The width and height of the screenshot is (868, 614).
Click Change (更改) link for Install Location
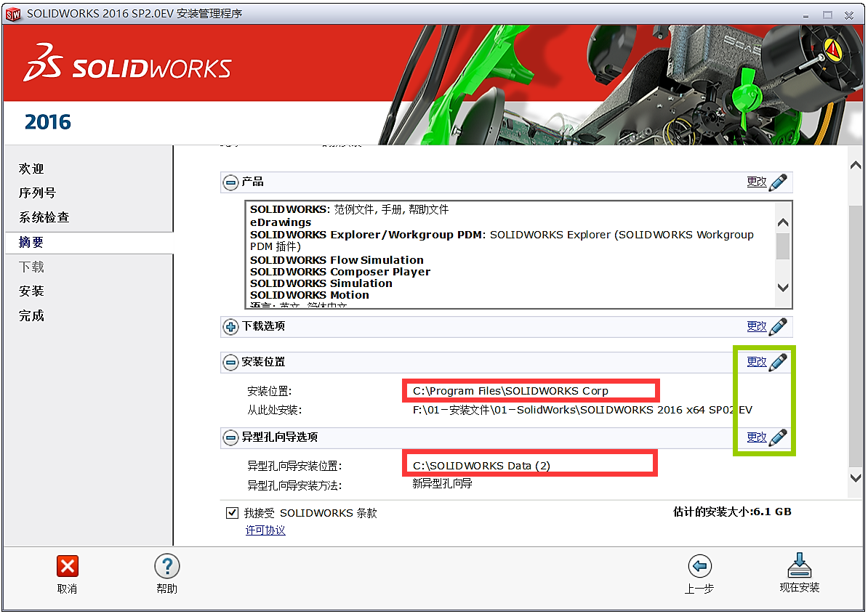tap(756, 362)
